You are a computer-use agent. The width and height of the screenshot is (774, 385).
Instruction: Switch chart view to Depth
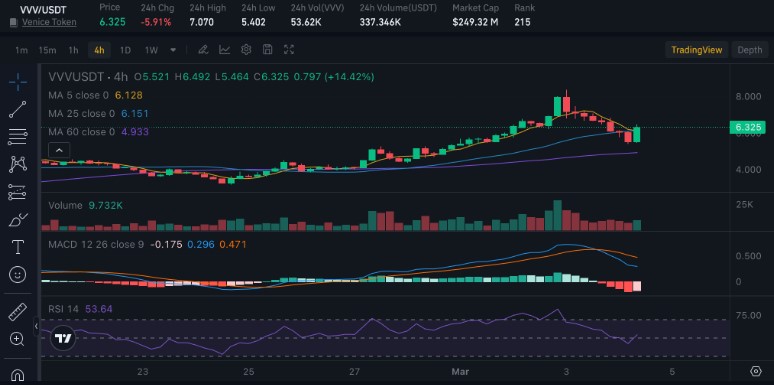[749, 50]
